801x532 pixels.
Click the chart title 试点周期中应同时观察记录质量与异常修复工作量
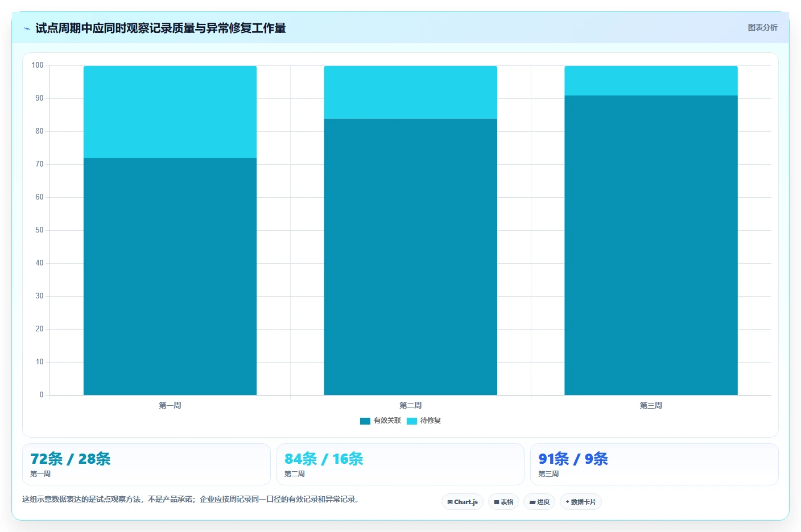coord(160,28)
